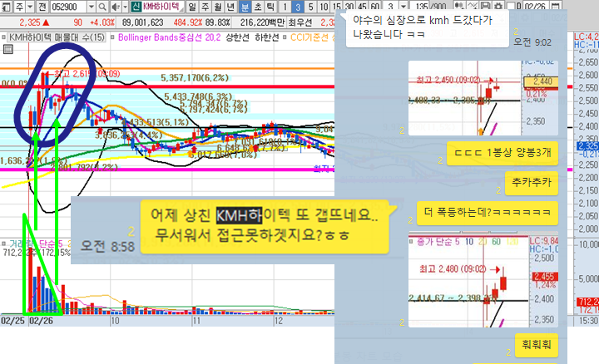Screen dimensions: 599x364
Task: Click the speaker sound alert icon
Action: [x=115, y=7]
